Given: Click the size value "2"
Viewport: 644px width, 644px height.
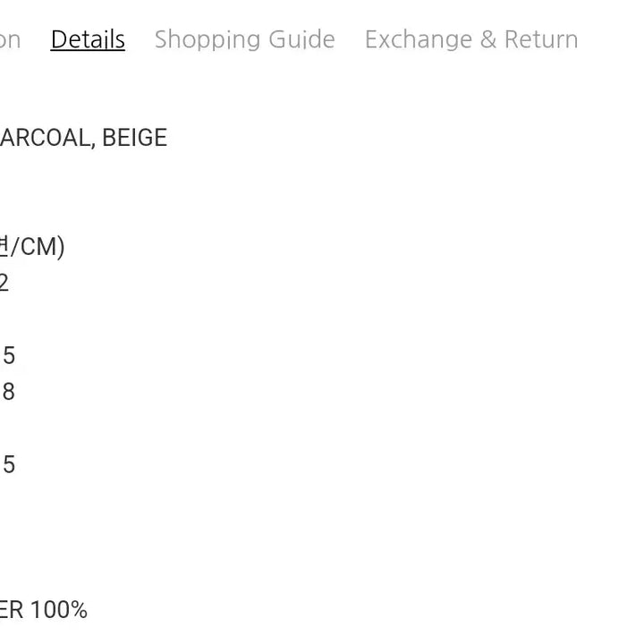Looking at the screenshot, I should point(4,284).
